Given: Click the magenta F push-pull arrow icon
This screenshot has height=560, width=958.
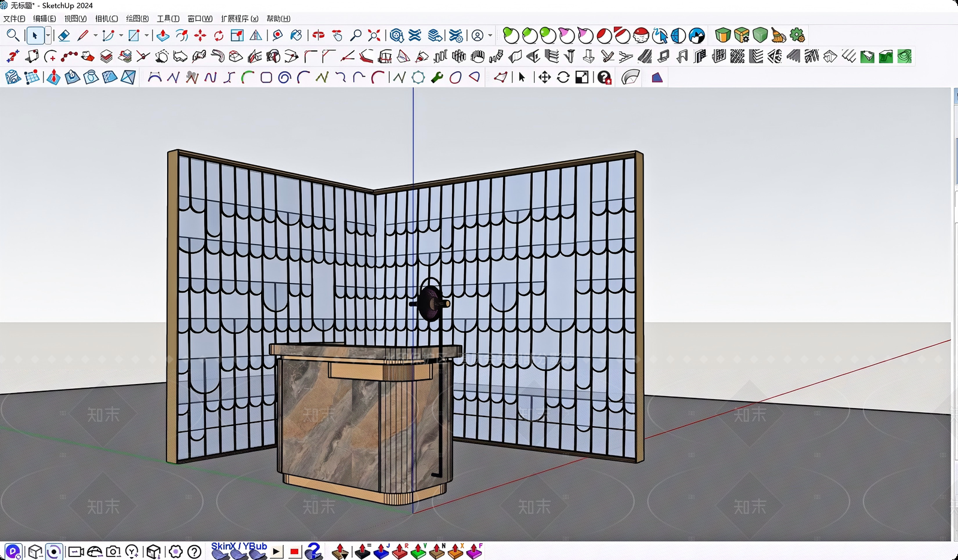Looking at the screenshot, I should click(x=474, y=551).
